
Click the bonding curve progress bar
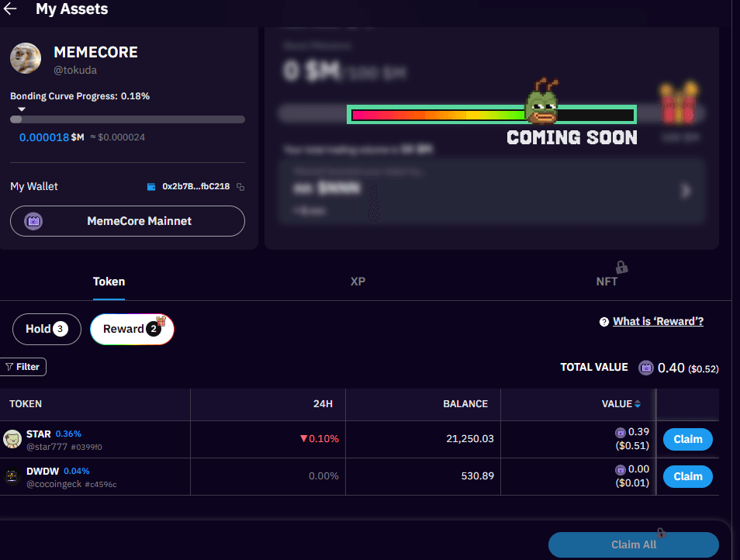[127, 119]
